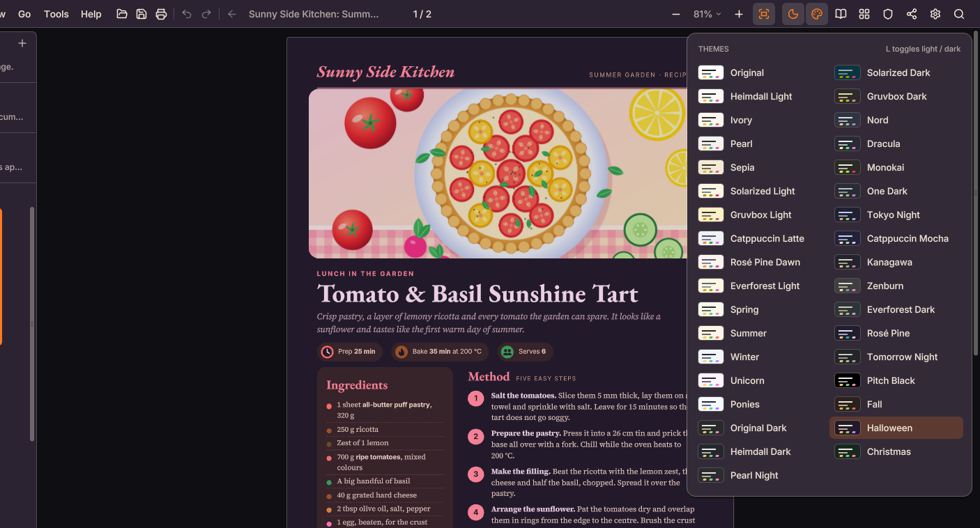Open the book reading view icon

(841, 14)
